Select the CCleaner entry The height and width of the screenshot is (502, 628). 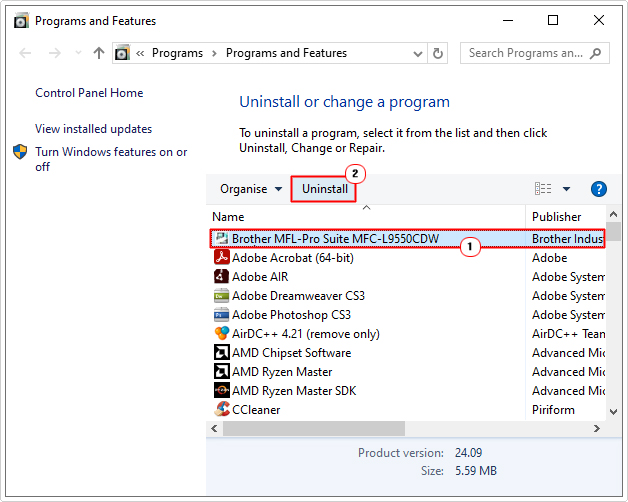(x=256, y=410)
